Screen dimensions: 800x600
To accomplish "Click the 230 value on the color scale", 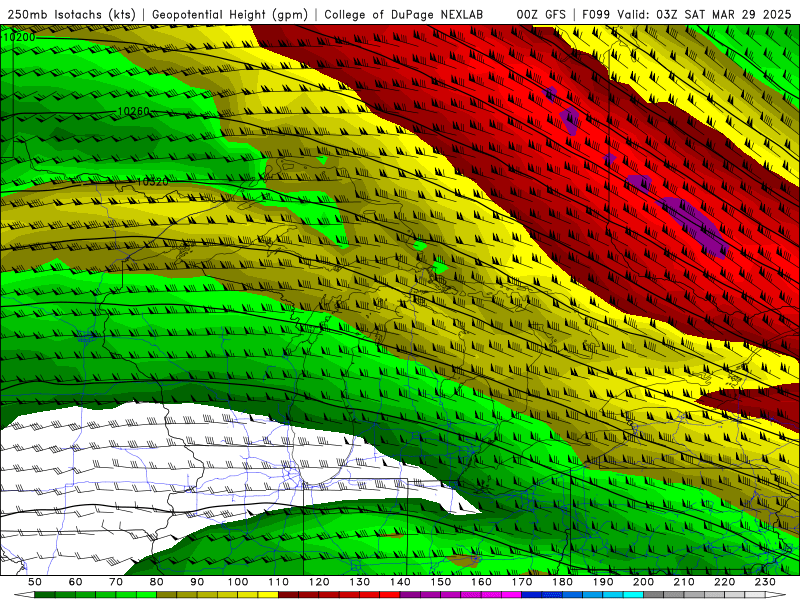I will tap(765, 582).
